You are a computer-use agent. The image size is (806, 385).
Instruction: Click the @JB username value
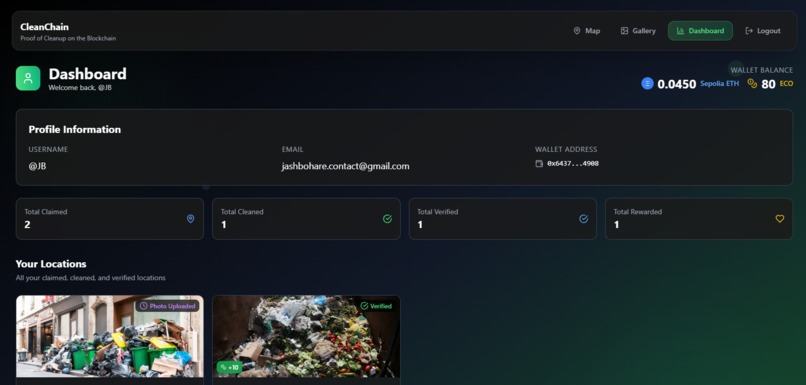click(38, 166)
